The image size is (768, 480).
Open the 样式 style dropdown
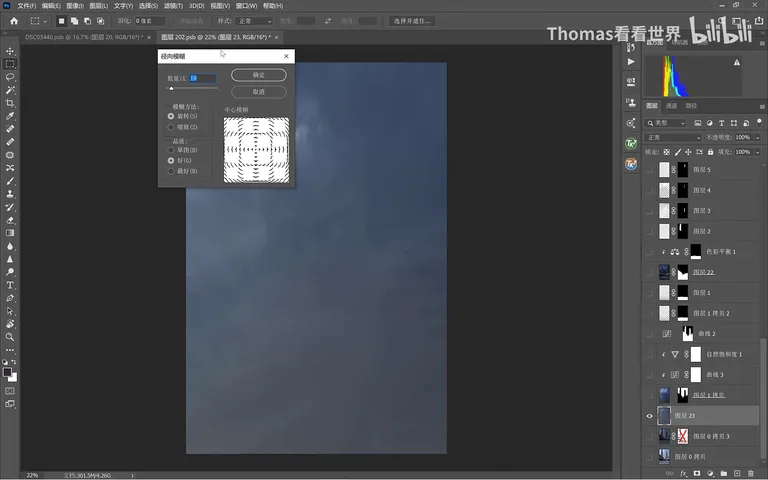tap(254, 21)
